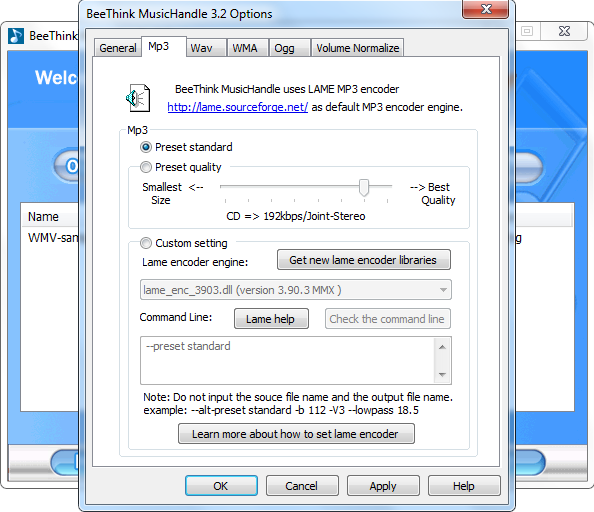Viewport: 594px width, 512px height.
Task: Click Check the command line button
Action: pos(388,319)
